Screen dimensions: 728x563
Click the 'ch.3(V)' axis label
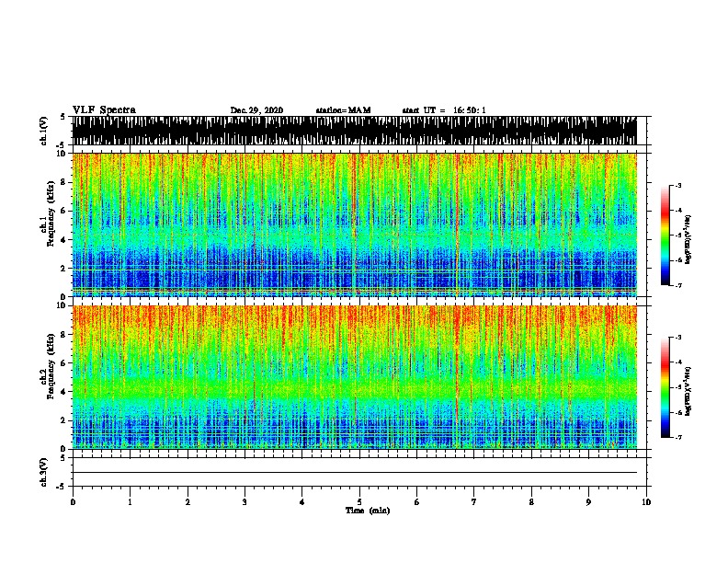(x=43, y=472)
